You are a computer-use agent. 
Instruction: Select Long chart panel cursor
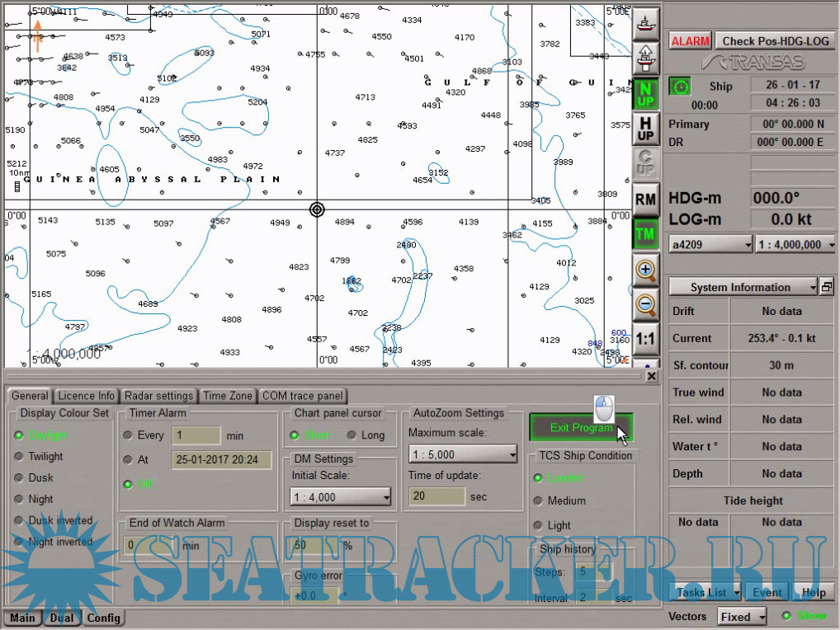coord(352,435)
